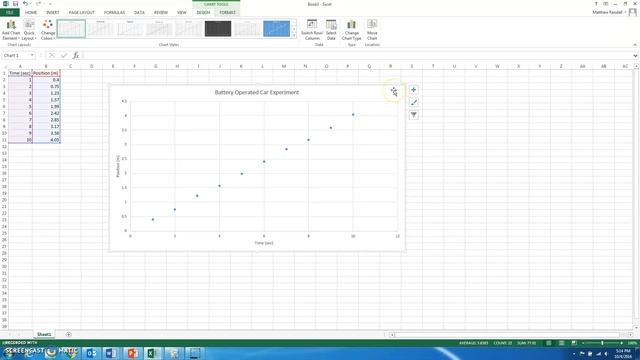This screenshot has height=360, width=640.
Task: Open PowerPoint from the taskbar
Action: click(x=132, y=353)
